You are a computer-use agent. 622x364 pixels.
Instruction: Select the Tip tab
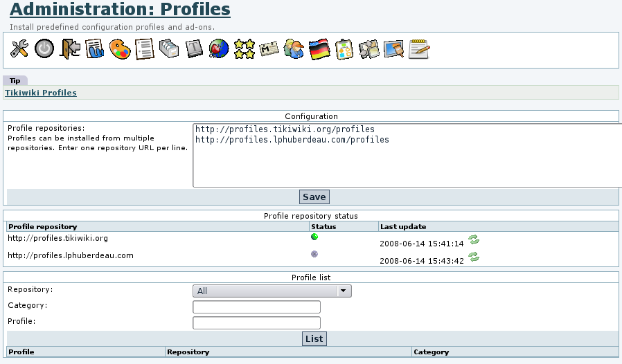coord(15,80)
